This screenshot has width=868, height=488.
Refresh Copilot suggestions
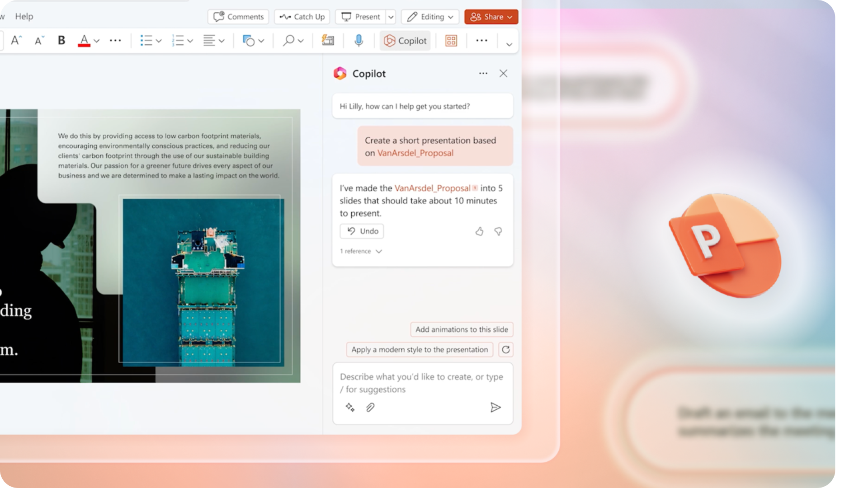[506, 349]
